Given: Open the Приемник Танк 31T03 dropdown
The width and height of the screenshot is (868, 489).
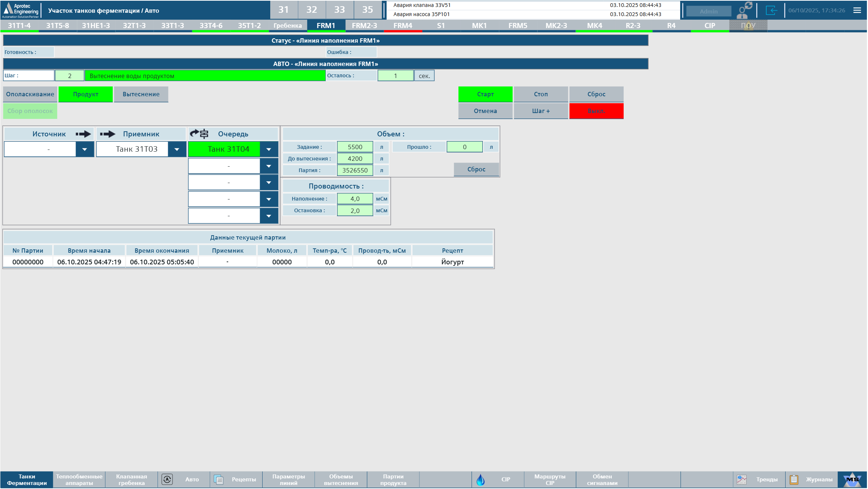Looking at the screenshot, I should (x=177, y=149).
